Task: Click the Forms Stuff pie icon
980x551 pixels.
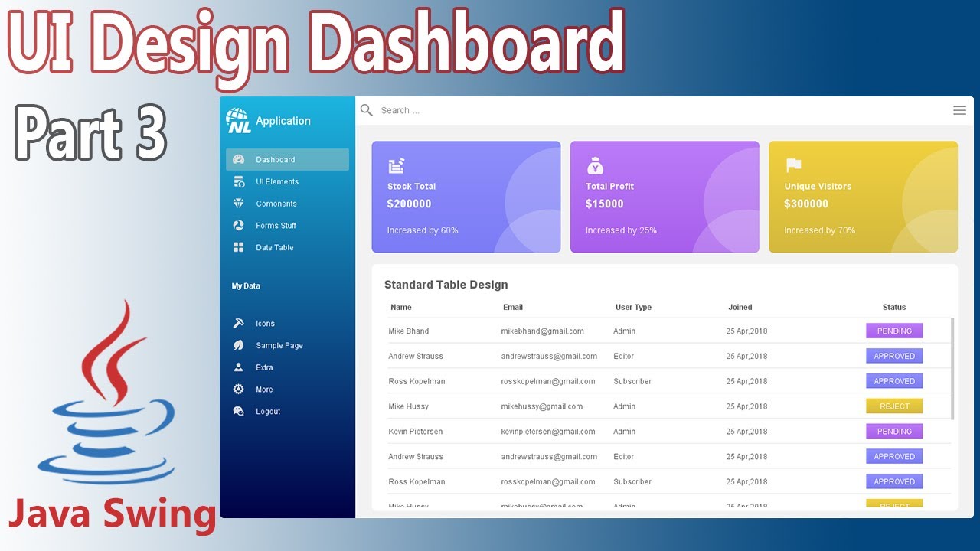Action: click(238, 226)
